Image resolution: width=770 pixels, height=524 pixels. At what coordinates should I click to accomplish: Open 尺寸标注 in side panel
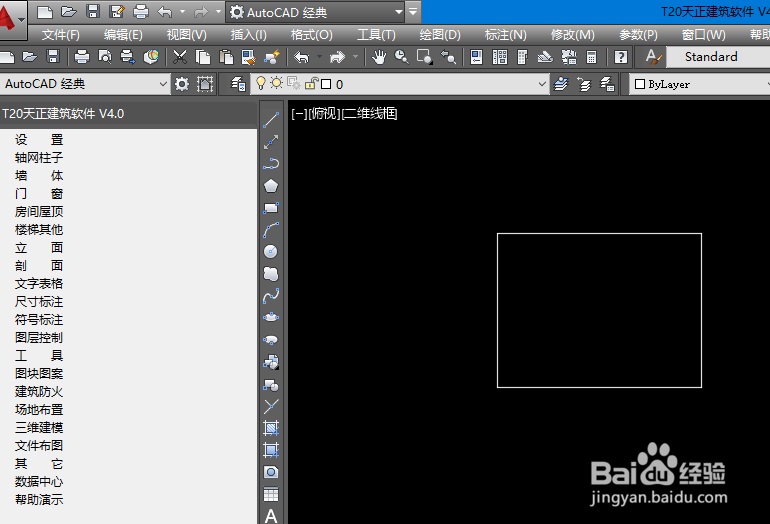pos(39,302)
